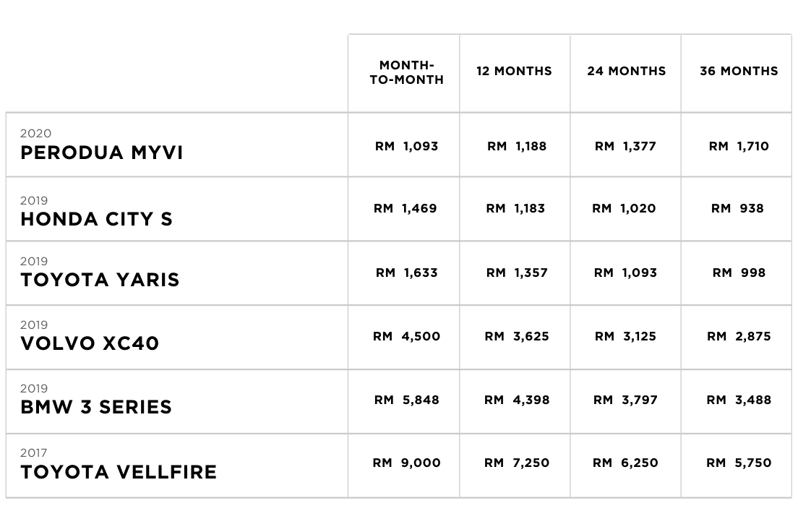The image size is (798, 532).
Task: Select the Vellfire 12-month price RM 7,250
Action: click(517, 463)
